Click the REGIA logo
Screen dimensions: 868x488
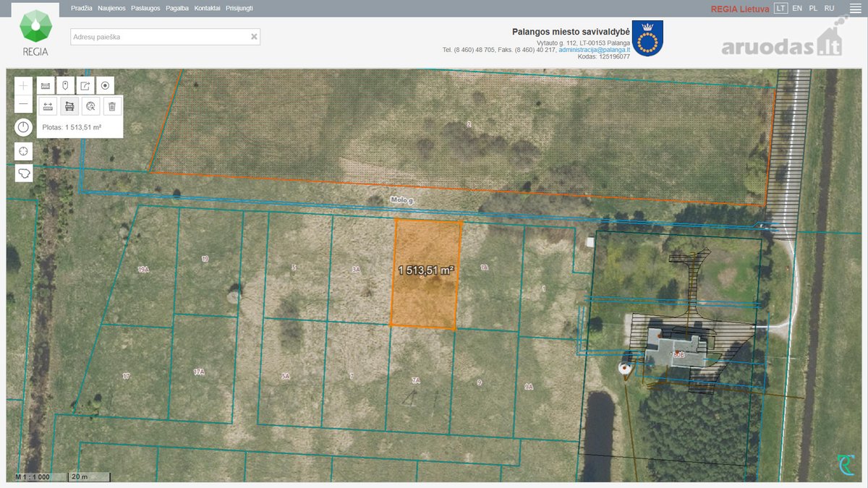click(35, 33)
